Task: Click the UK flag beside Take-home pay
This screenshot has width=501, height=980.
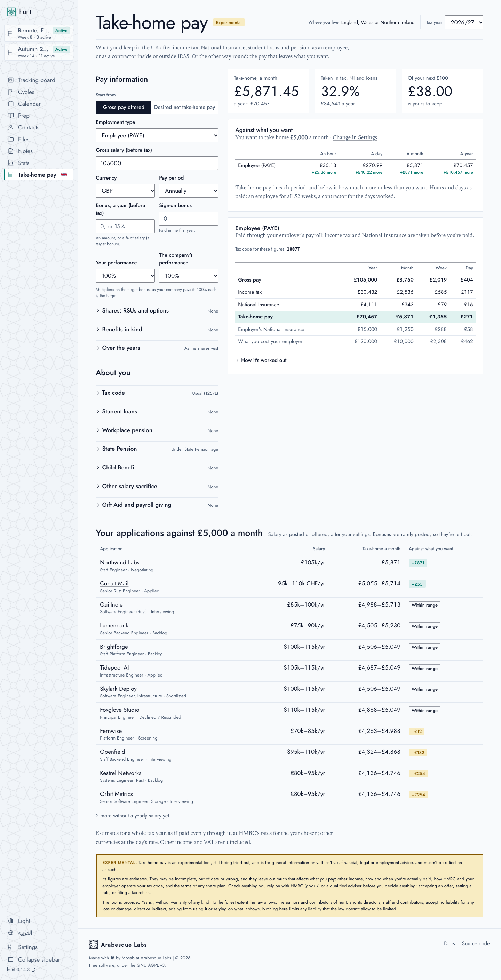Action: click(64, 175)
